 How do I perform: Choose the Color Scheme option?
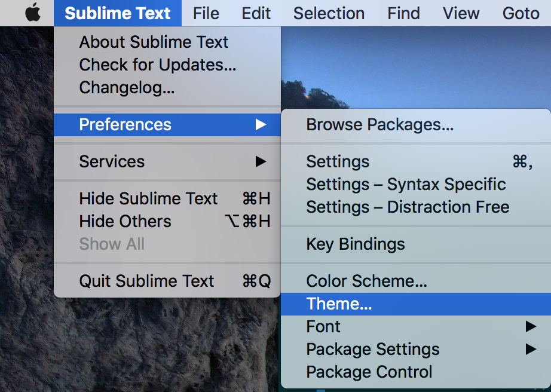pyautogui.click(x=366, y=281)
